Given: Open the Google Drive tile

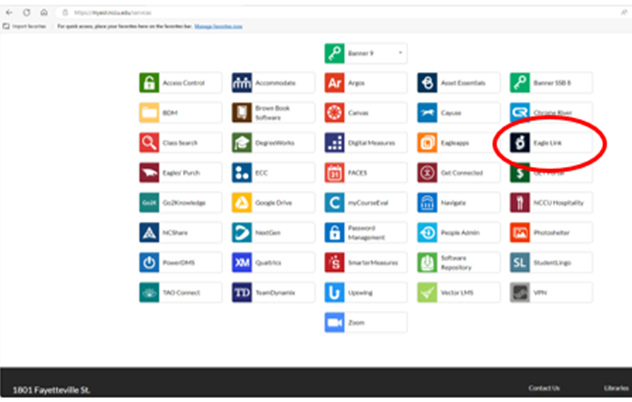Looking at the screenshot, I should tap(271, 203).
